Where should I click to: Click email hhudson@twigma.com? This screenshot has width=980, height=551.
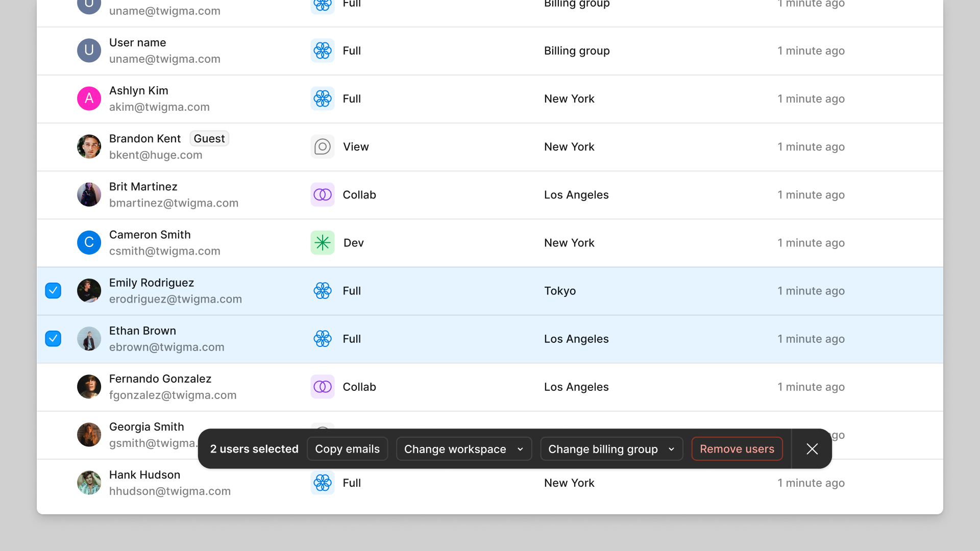170,491
